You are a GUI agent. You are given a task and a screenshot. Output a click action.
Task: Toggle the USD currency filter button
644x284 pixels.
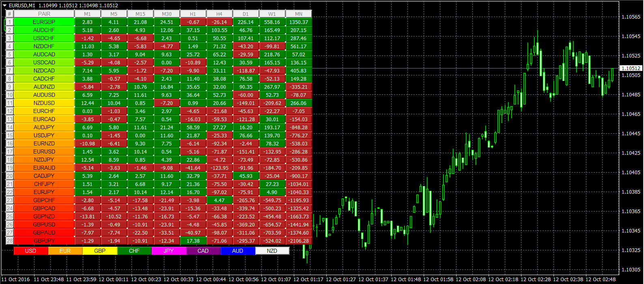coord(31,251)
